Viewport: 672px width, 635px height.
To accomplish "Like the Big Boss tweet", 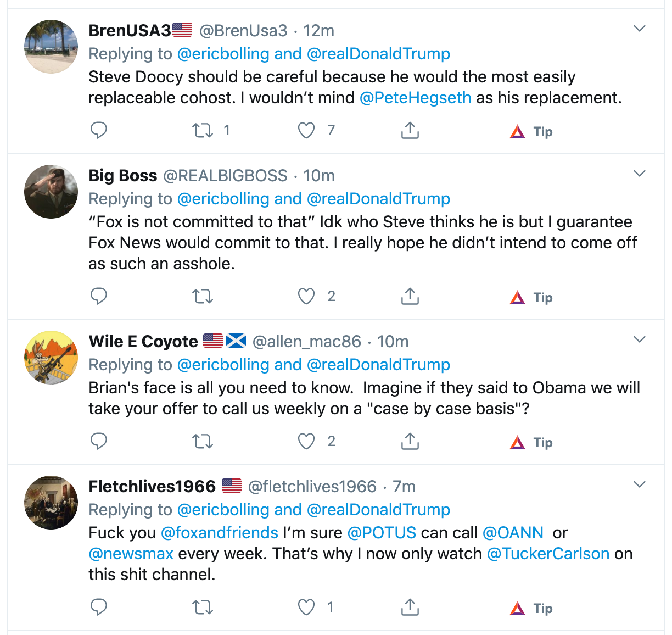I will point(306,297).
